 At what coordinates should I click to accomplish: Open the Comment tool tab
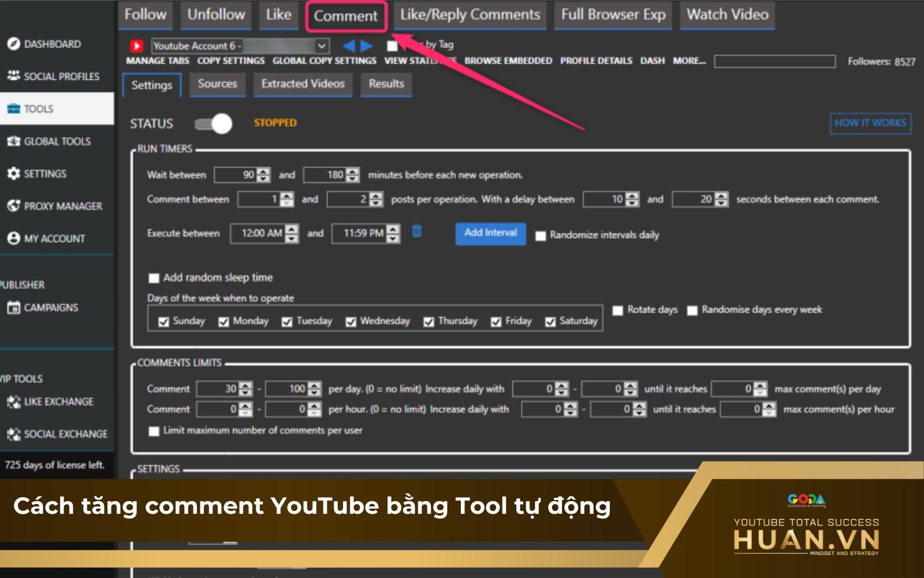point(345,16)
